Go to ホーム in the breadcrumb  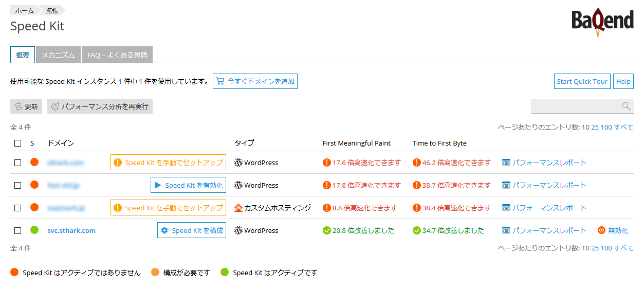point(24,10)
